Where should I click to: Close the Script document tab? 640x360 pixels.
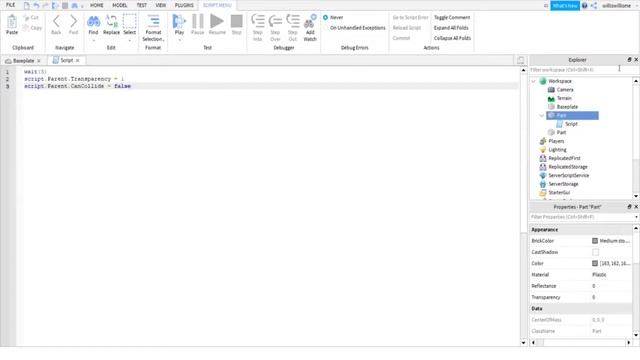coord(78,60)
